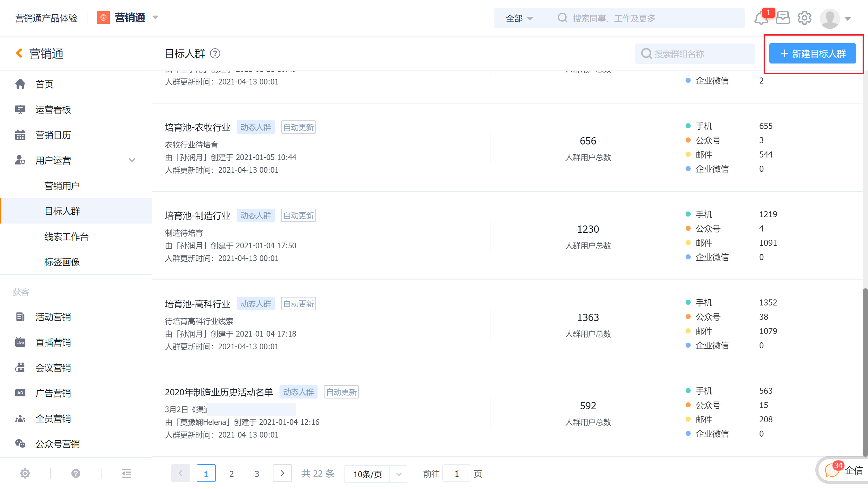Open the user avatar dropdown arrow

coord(848,19)
